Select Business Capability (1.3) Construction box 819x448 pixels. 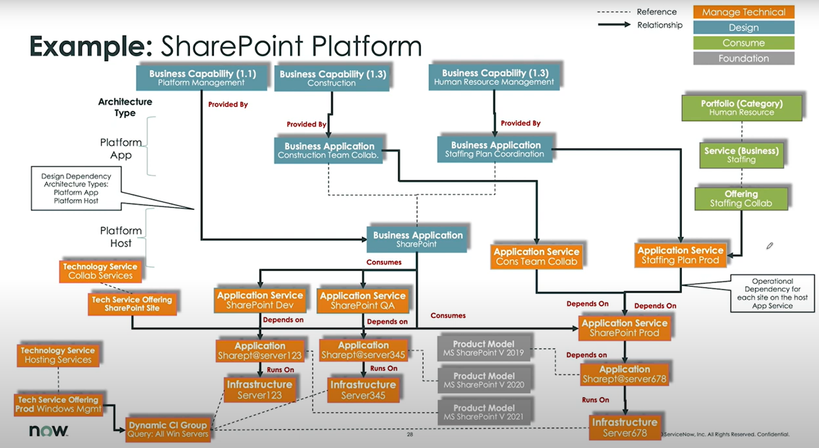click(332, 78)
